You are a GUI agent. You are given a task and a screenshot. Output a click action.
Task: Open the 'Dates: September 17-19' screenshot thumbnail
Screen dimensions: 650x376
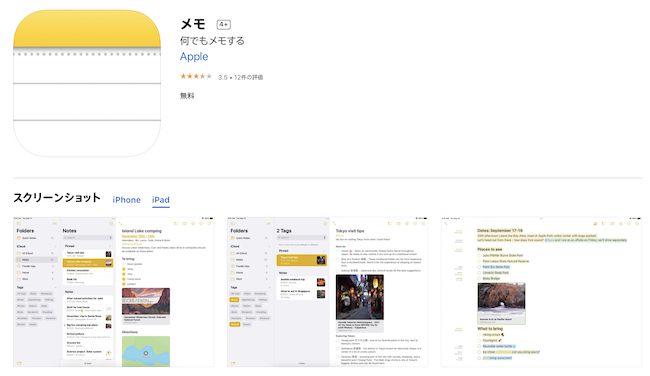(x=541, y=292)
